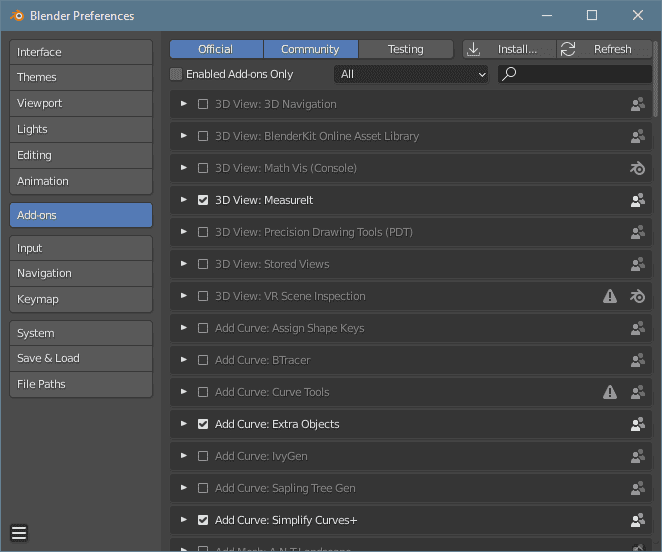Expand Assign Shape Keys add-on details
This screenshot has height=552, width=662.
[184, 328]
